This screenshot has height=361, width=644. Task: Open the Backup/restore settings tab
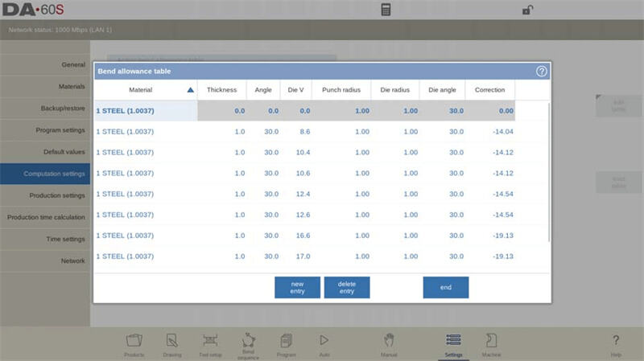click(x=45, y=108)
